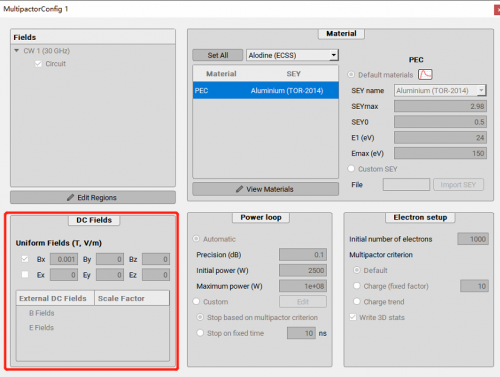The image size is (500, 377).
Task: Close the MultipactorConfig 1 window
Action: [497, 10]
